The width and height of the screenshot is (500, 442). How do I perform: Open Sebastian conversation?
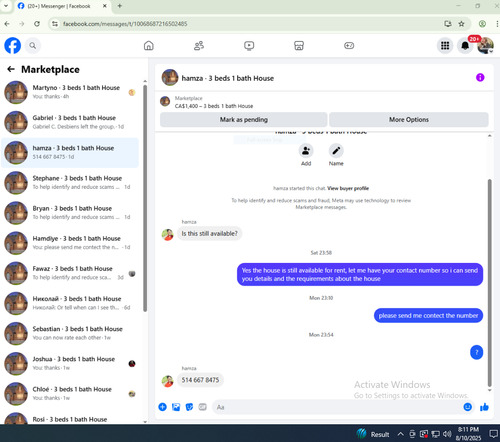tap(70, 333)
